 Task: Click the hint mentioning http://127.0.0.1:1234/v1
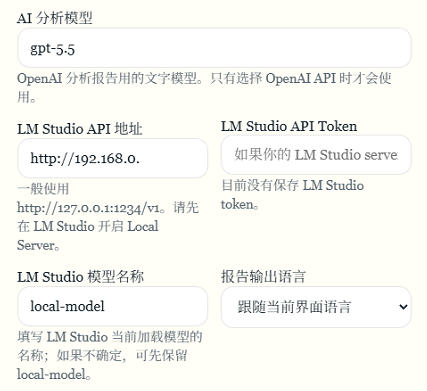(x=108, y=217)
